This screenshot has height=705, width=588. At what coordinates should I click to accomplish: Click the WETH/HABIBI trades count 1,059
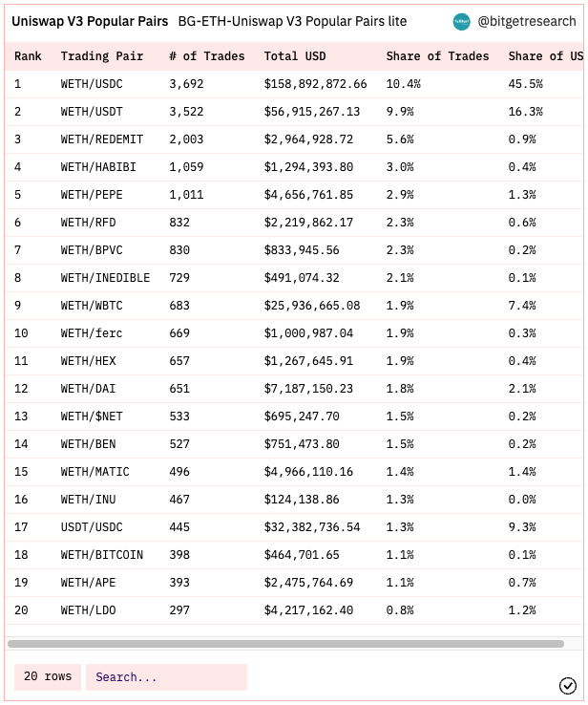click(x=186, y=167)
